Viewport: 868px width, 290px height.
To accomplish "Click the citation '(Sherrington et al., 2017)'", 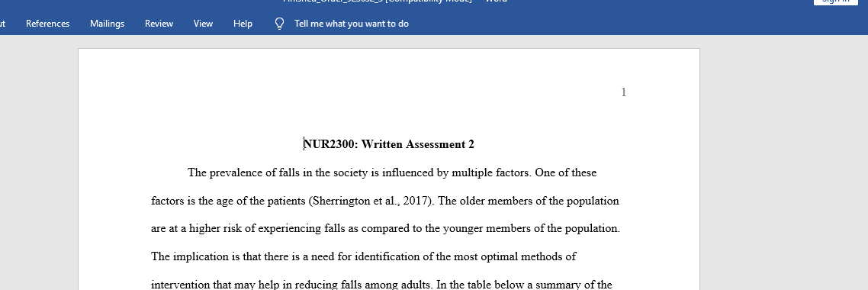I will [371, 201].
